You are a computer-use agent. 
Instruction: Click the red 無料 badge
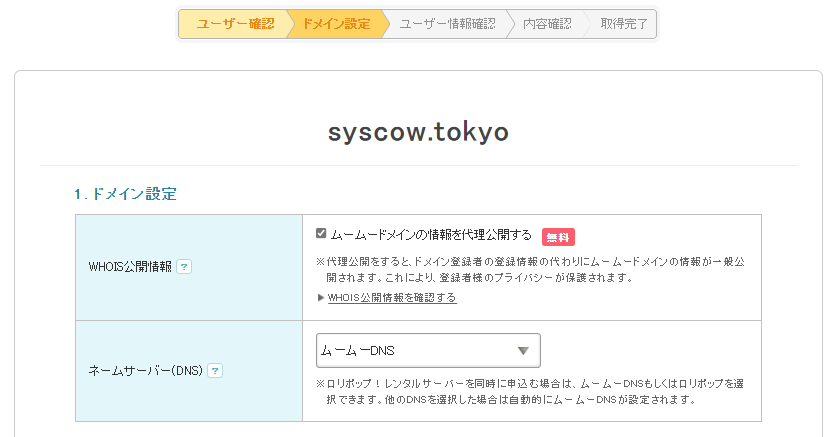pos(558,237)
